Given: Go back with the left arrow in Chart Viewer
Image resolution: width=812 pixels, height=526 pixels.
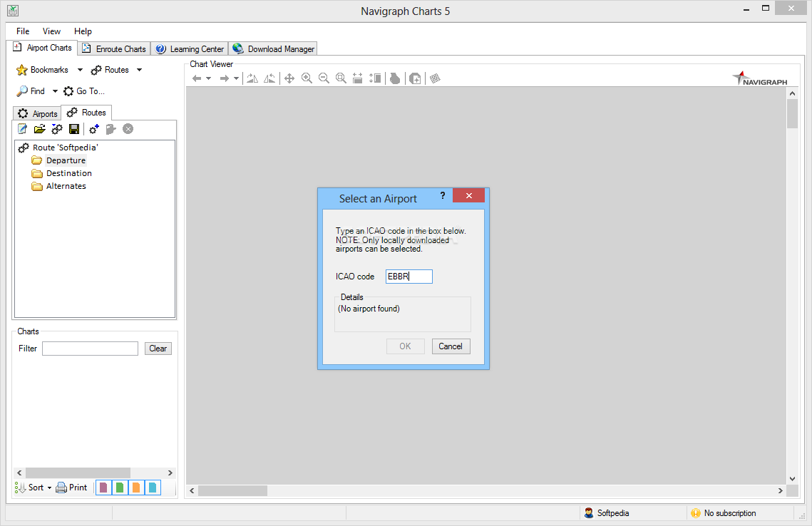Looking at the screenshot, I should point(197,78).
